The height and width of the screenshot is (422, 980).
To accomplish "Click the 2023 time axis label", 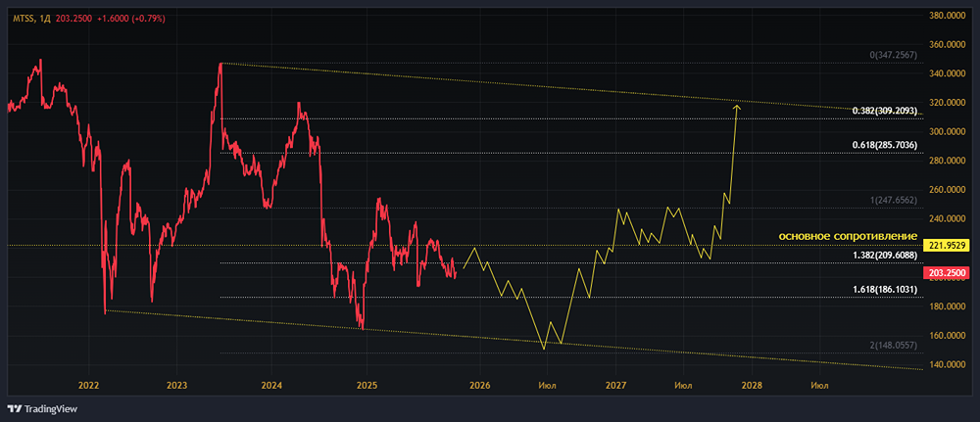I will [176, 385].
